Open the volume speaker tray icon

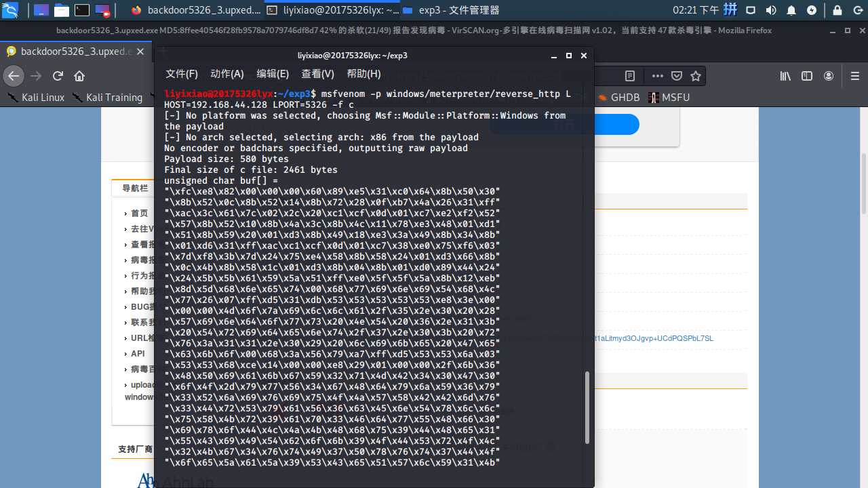[771, 10]
